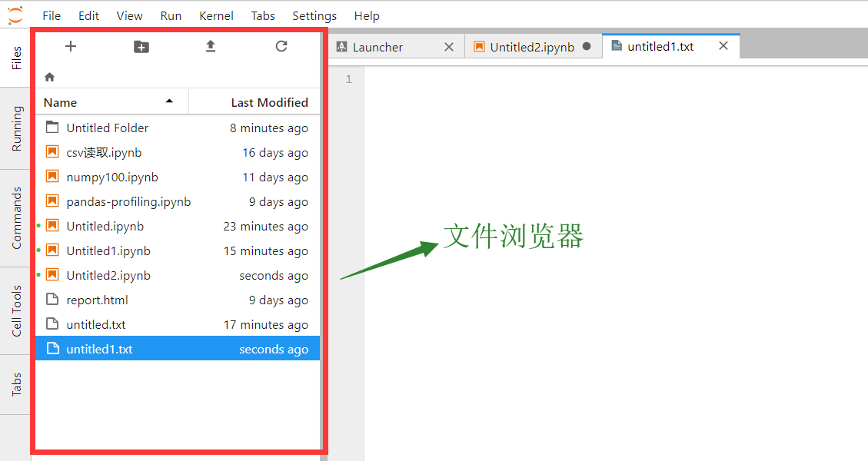Click notebook icon beside numpy100.ipynb
The height and width of the screenshot is (461, 868).
click(52, 177)
